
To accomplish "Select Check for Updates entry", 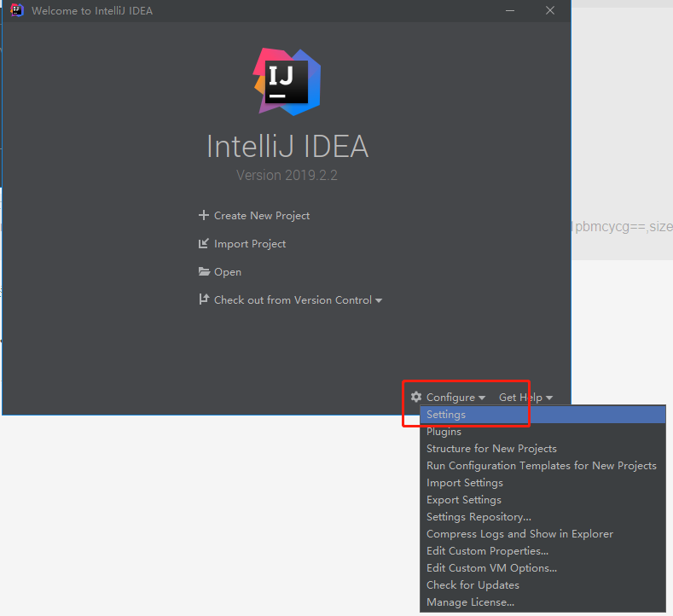I will pos(542,585).
